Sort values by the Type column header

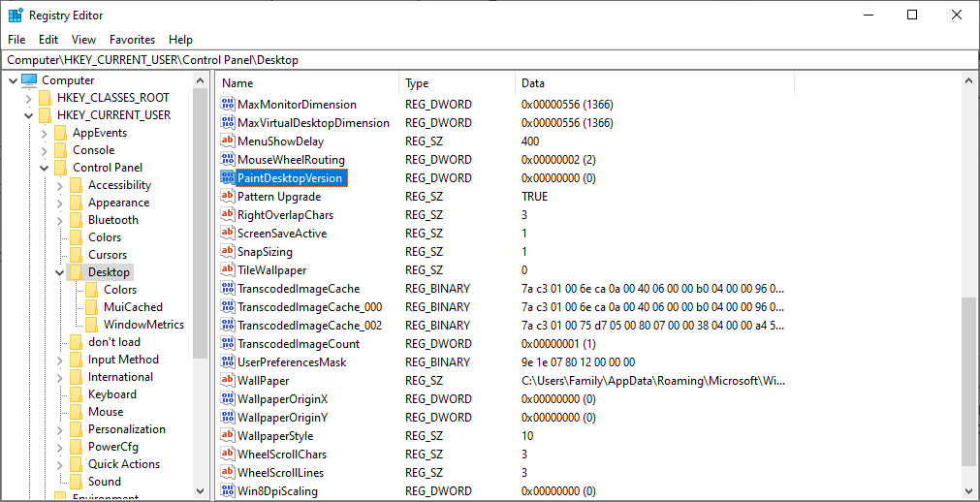[457, 83]
